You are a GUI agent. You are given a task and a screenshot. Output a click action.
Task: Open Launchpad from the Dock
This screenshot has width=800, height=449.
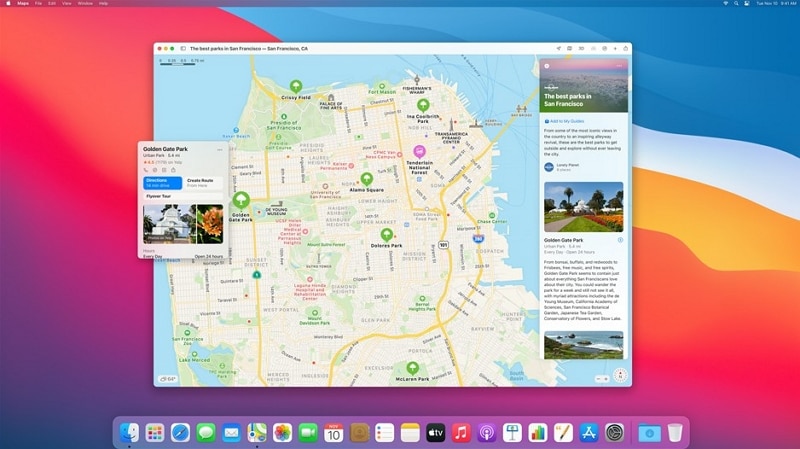155,433
